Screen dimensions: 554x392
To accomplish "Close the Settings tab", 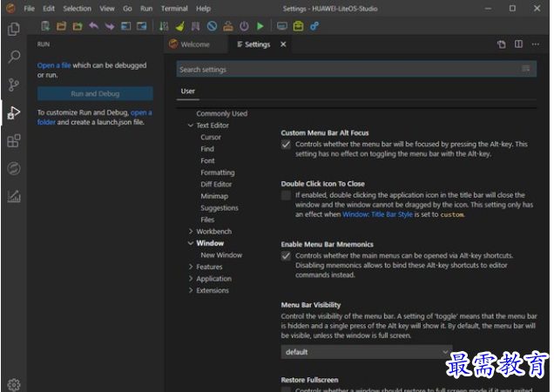I will 283,44.
